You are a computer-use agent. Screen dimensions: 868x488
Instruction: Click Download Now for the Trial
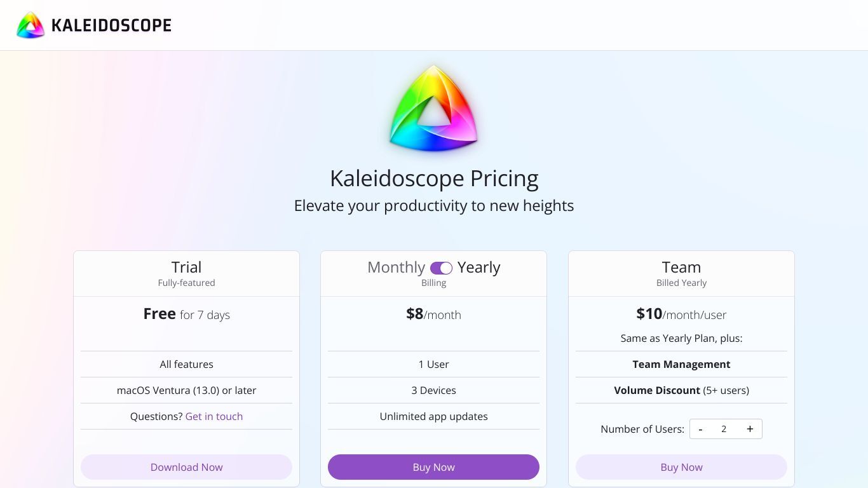[186, 467]
